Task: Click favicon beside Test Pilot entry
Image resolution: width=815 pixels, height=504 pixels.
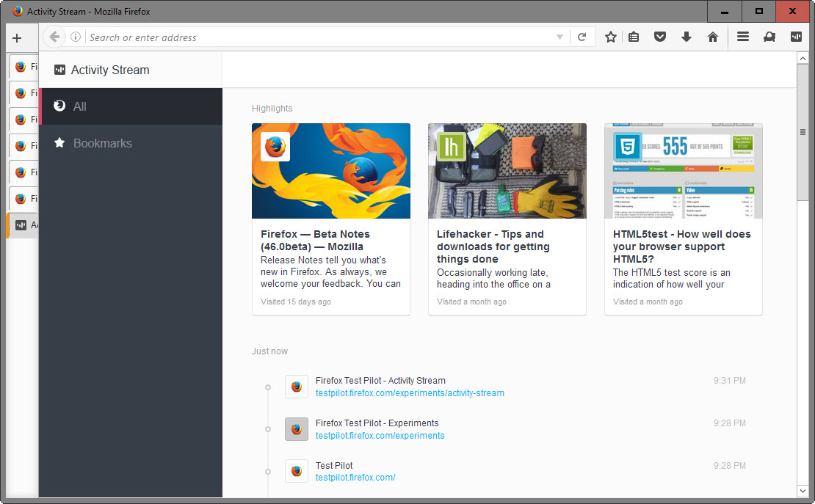Action: click(x=297, y=471)
